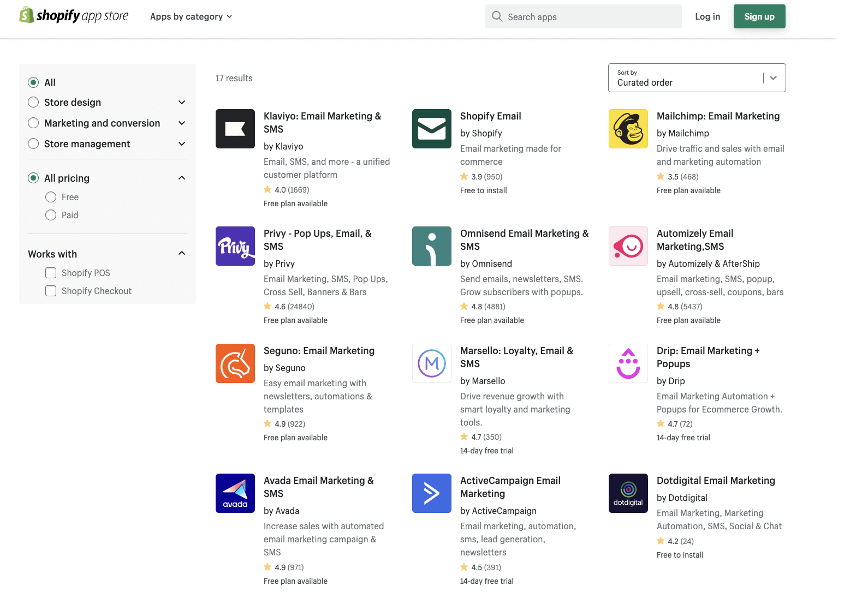Select the Free pricing option
The image size is (868, 598).
[x=51, y=197]
